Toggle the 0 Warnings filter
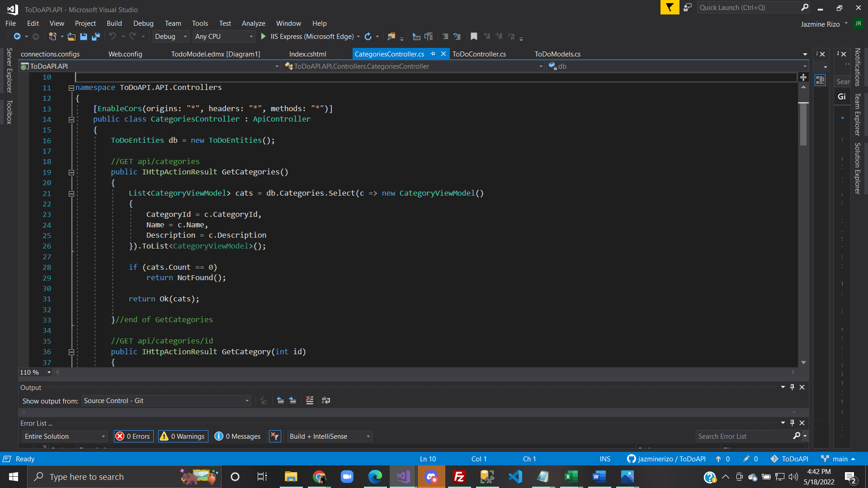The image size is (868, 488). [183, 436]
